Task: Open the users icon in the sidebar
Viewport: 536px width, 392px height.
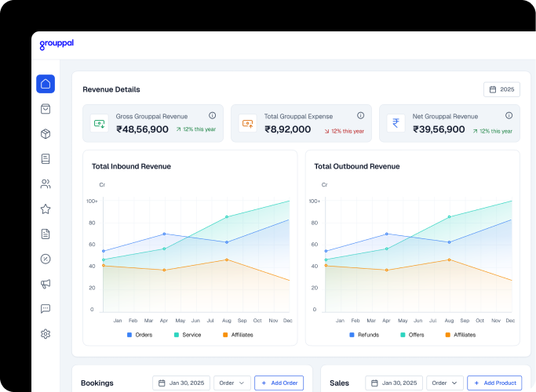Action: (46, 184)
